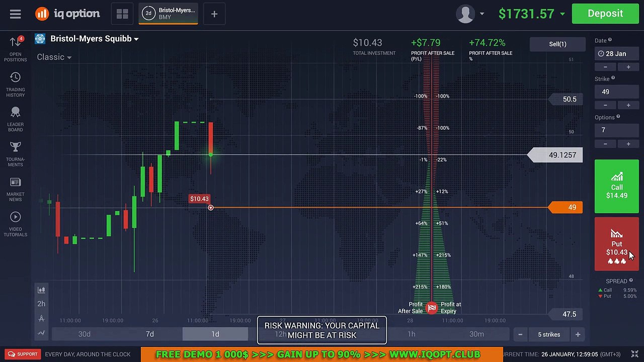Click the IQ Option logo
This screenshot has height=362, width=644.
click(67, 14)
